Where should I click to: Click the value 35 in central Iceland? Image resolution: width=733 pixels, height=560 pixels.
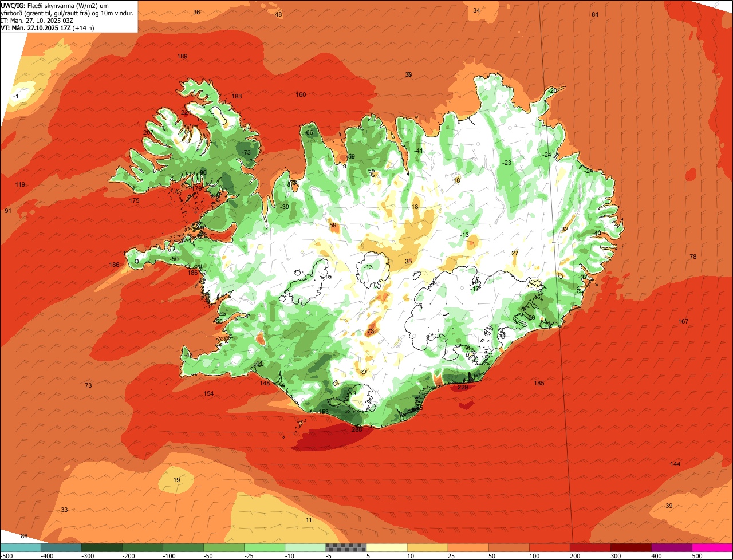[x=408, y=261]
